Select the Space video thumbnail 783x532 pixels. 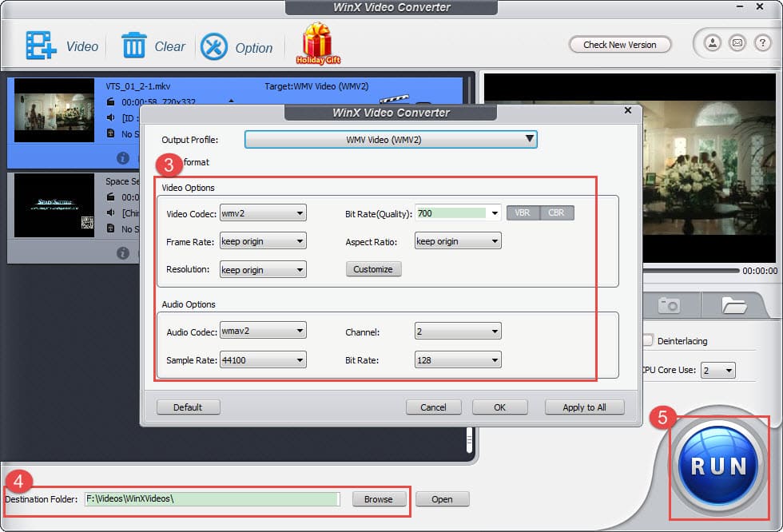point(54,205)
